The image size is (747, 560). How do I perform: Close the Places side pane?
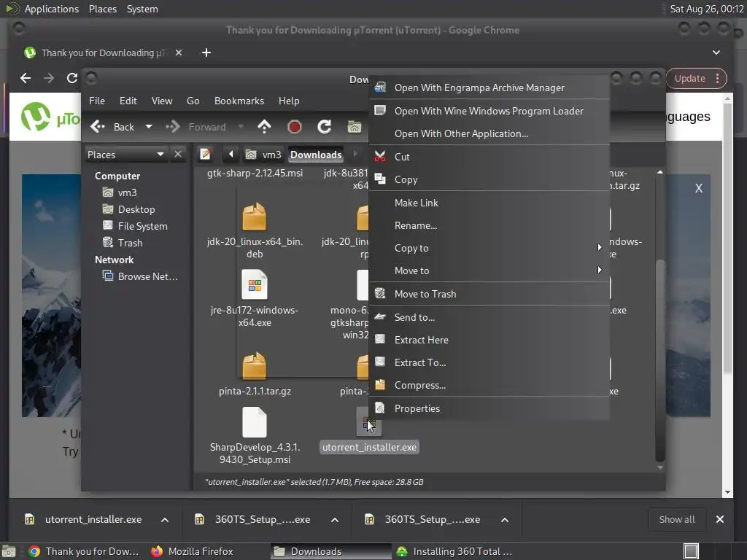coord(178,155)
